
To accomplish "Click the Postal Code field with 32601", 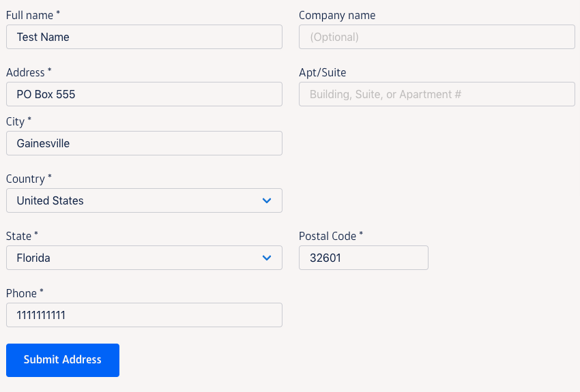I will click(363, 258).
